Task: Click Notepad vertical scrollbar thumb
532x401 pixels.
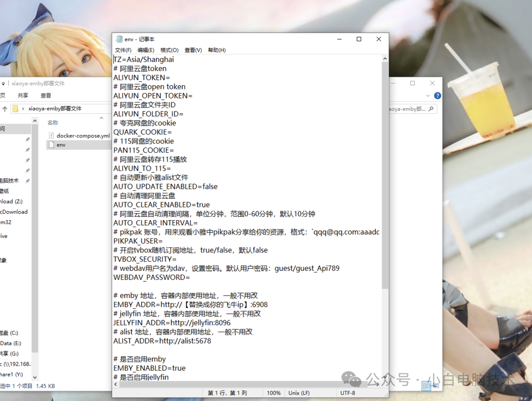Action: pos(385,175)
